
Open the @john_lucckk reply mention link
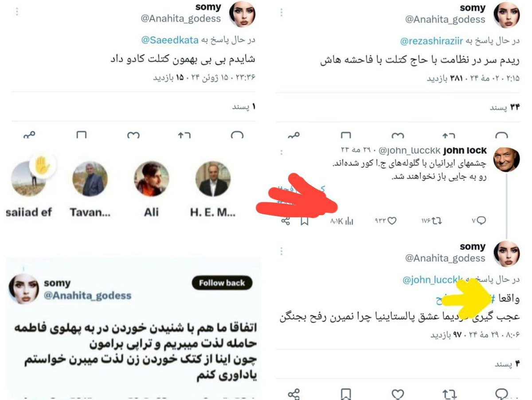[431, 280]
